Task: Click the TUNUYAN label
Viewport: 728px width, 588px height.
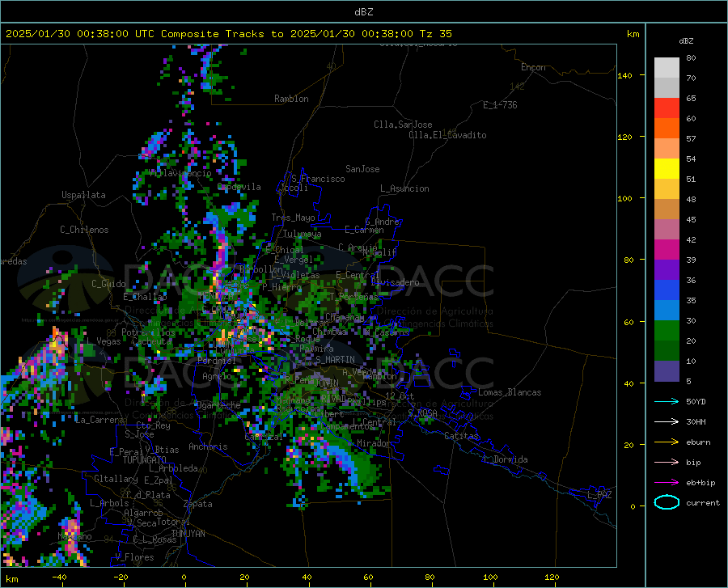Action: point(188,534)
